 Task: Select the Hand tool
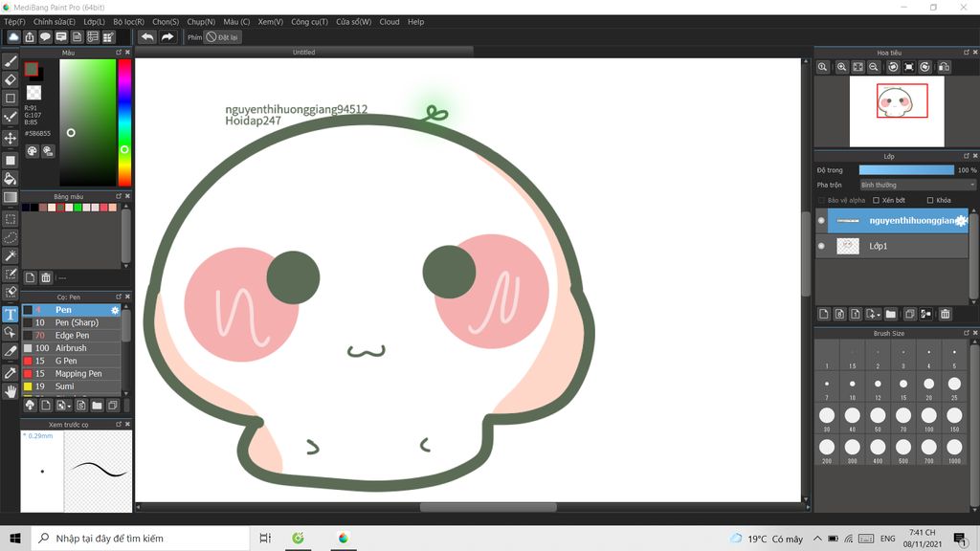11,391
